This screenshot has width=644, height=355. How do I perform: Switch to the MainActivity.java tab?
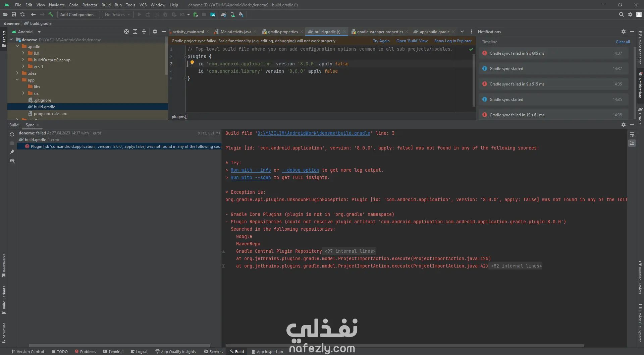[235, 32]
